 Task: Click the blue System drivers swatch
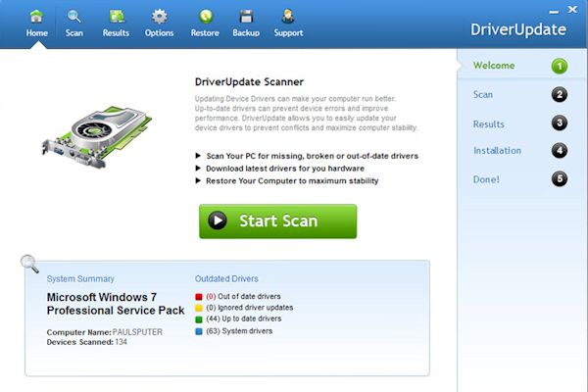[199, 331]
